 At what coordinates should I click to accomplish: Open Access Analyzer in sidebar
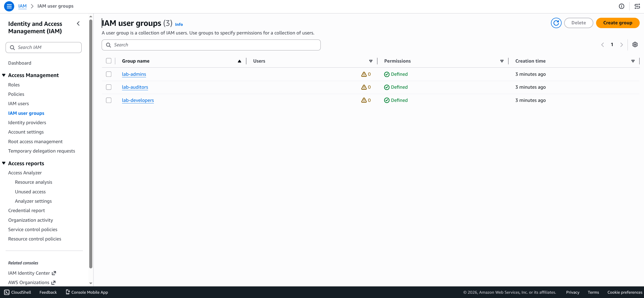25,173
